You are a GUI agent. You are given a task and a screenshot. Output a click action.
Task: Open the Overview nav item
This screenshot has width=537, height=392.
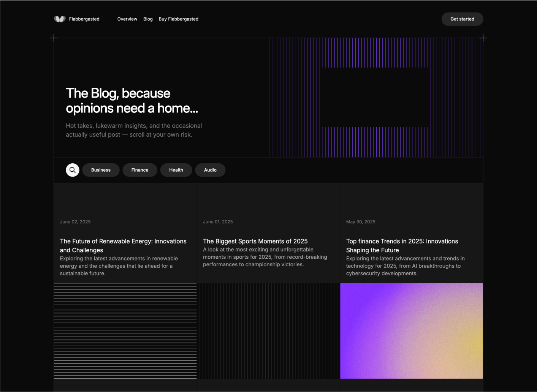(127, 19)
